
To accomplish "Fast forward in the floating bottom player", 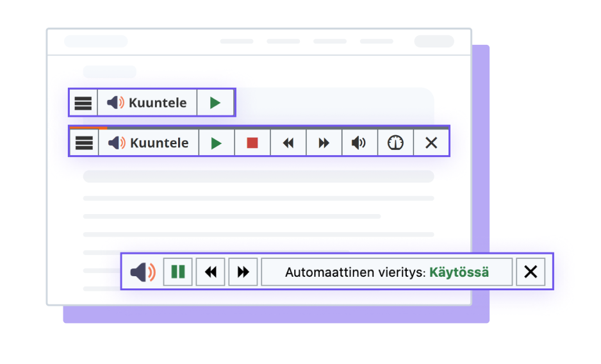I will coord(243,272).
